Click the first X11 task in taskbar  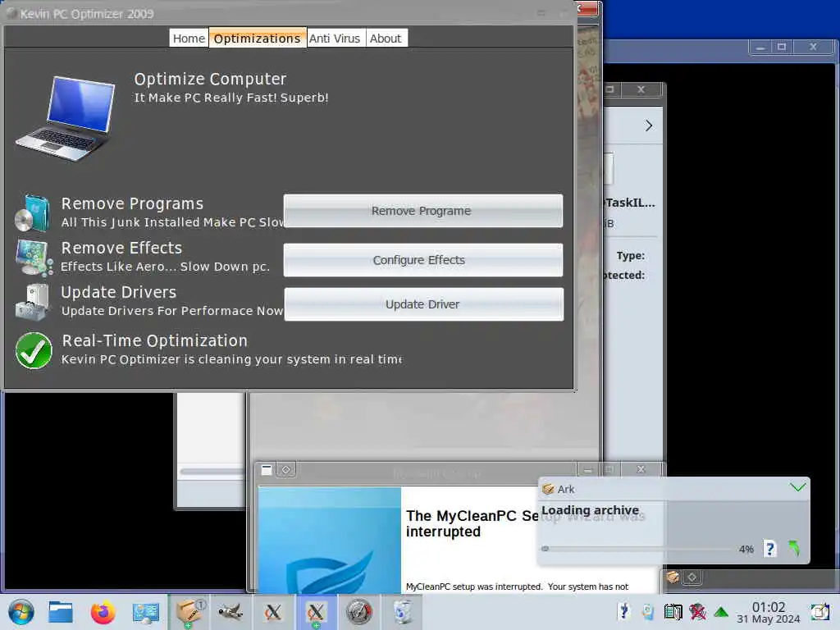273,612
